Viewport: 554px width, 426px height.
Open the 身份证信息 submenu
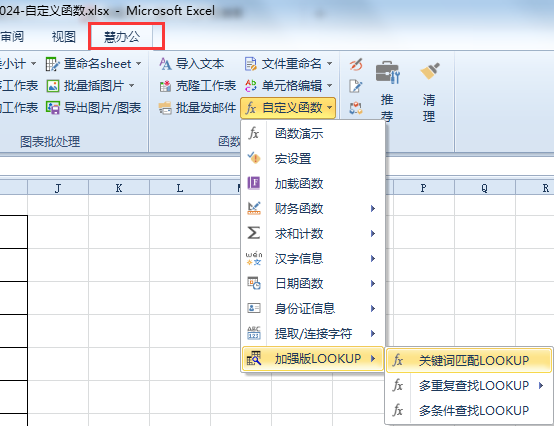pos(312,308)
